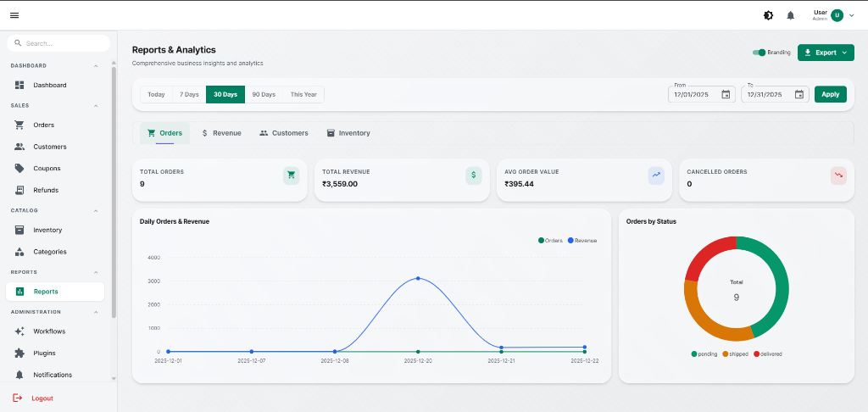The height and width of the screenshot is (412, 868).
Task: Collapse the ADMINISTRATION section
Action: (x=96, y=312)
